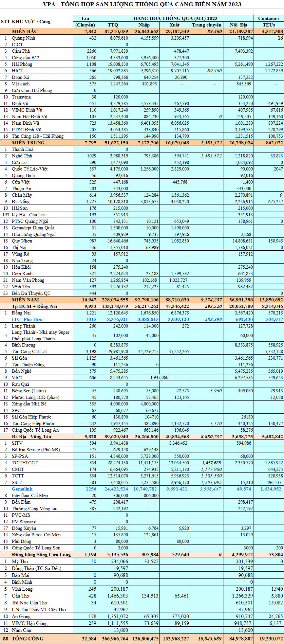Select the Container TEUs column header

point(269,22)
